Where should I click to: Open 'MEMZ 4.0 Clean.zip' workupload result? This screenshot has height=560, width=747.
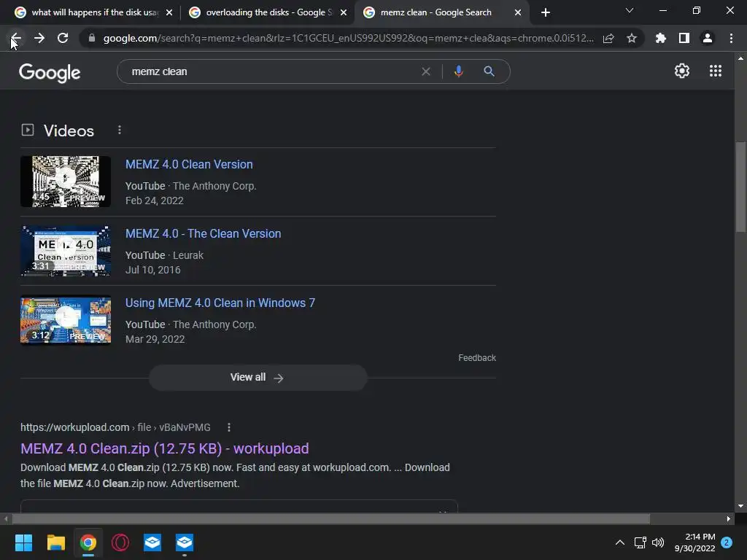pos(164,448)
